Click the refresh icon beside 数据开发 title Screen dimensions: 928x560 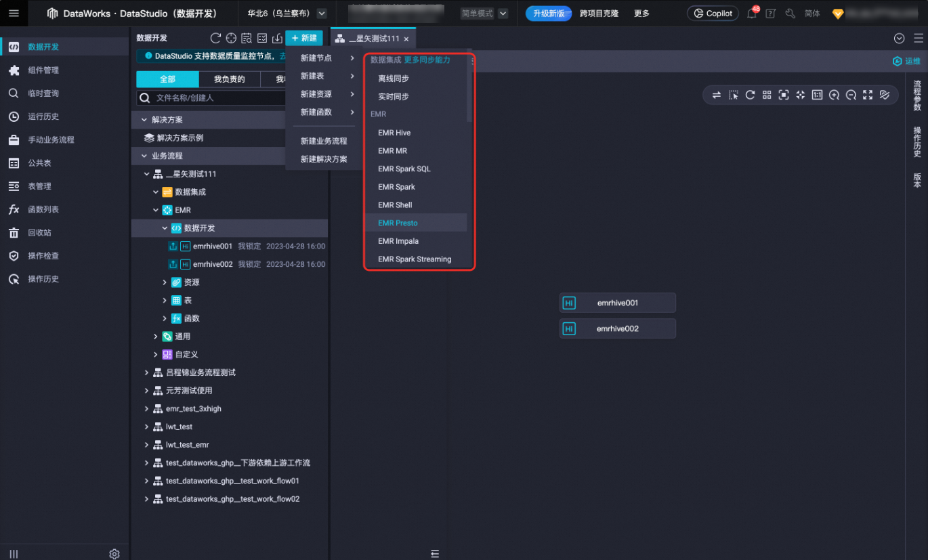(215, 38)
